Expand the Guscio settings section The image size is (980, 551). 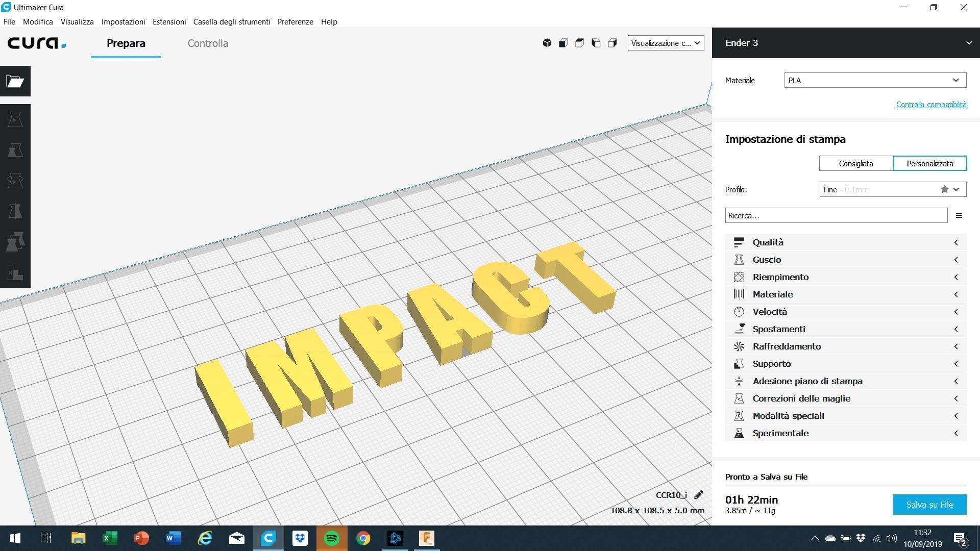tap(846, 260)
